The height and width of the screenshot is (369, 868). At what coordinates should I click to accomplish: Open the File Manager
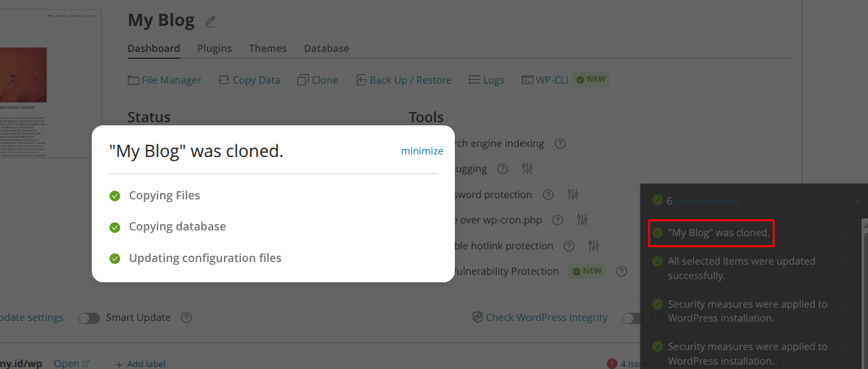tap(164, 80)
